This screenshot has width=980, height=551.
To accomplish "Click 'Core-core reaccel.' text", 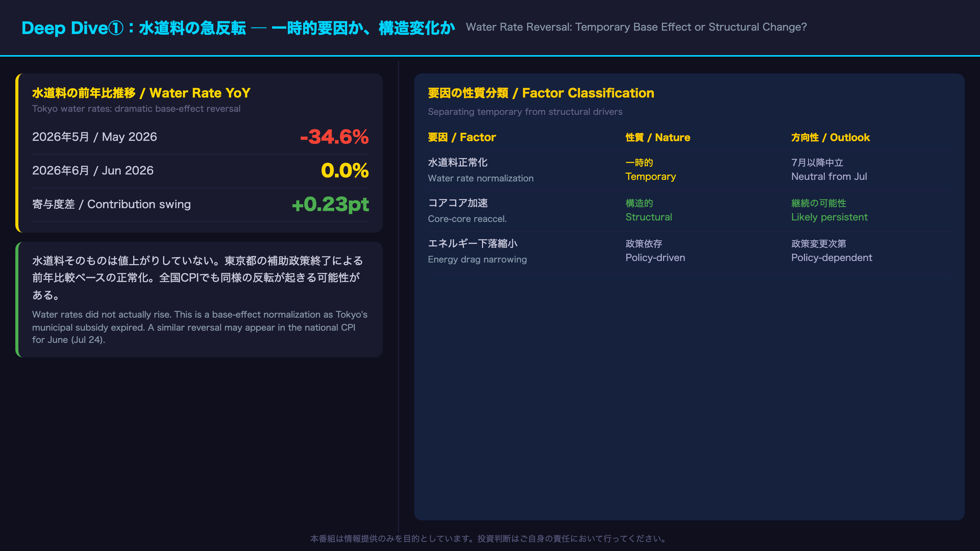I will coord(467,219).
